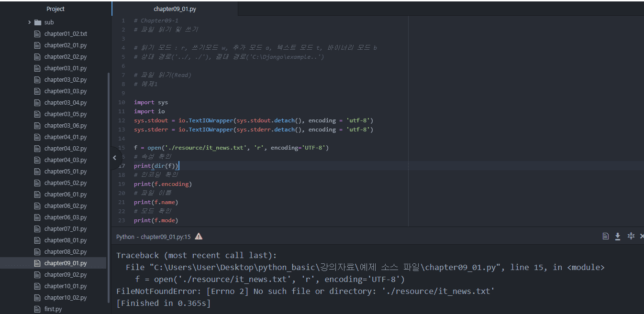Click line number 23 in the gutter
The width and height of the screenshot is (644, 314).
point(122,220)
